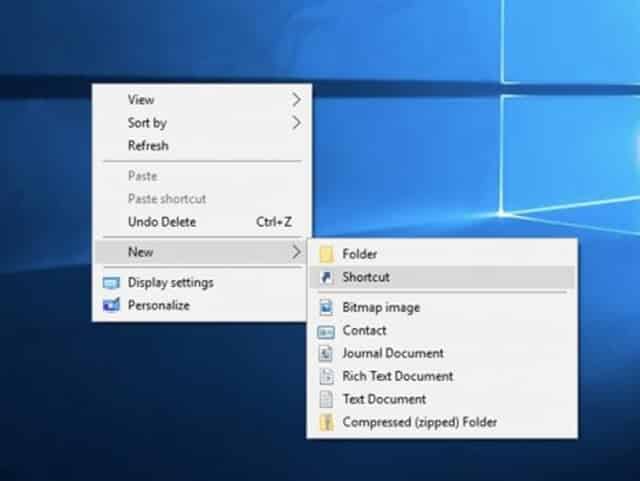Viewport: 640px width, 481px height.
Task: Expand the View submenu arrow
Action: point(296,100)
